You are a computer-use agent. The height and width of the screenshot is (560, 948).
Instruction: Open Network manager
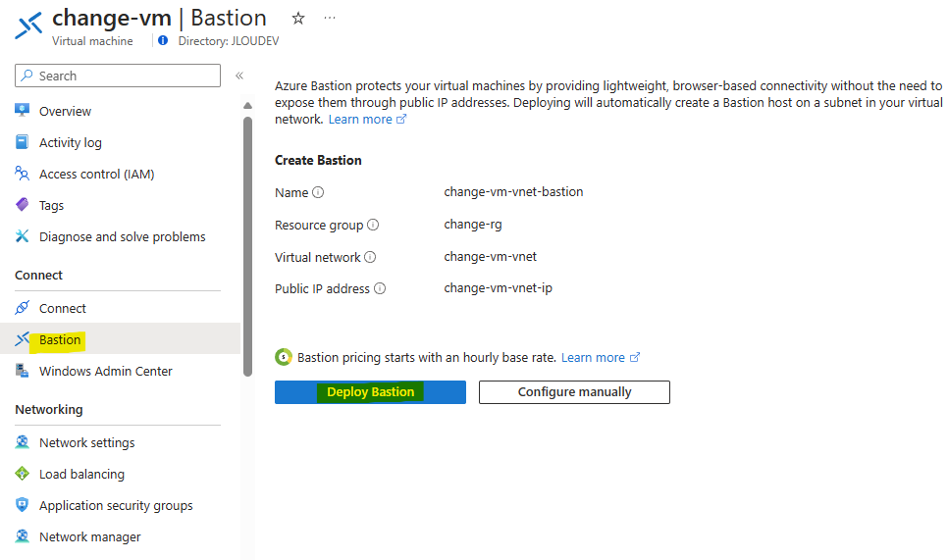(x=90, y=537)
